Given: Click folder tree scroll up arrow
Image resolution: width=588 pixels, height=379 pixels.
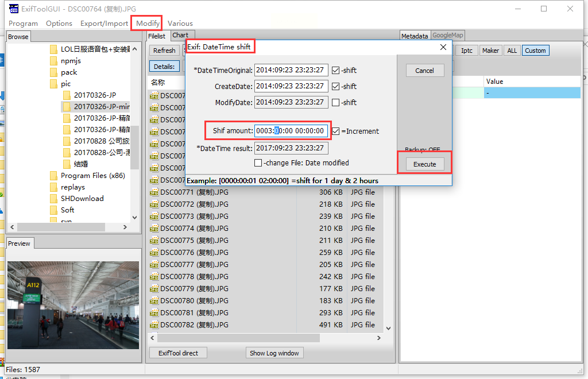Looking at the screenshot, I should [x=134, y=49].
